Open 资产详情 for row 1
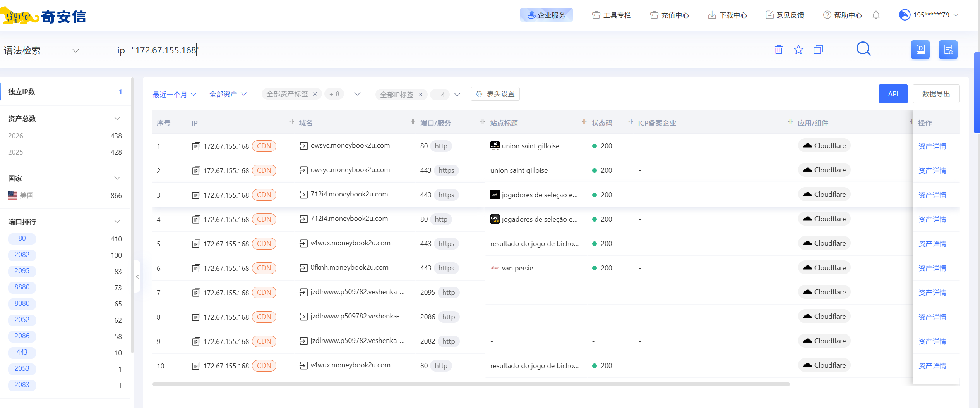This screenshot has width=980, height=408. 932,146
